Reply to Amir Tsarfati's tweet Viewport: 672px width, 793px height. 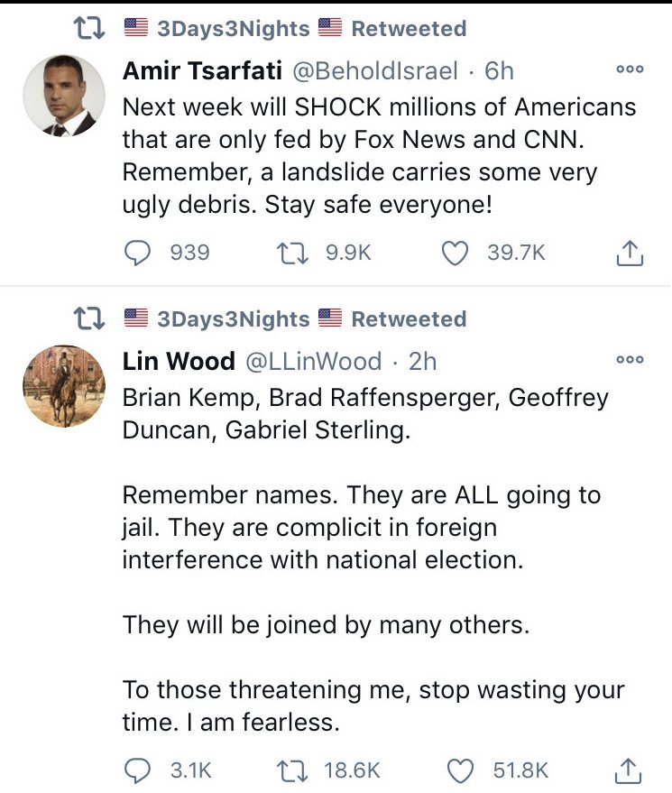point(137,253)
